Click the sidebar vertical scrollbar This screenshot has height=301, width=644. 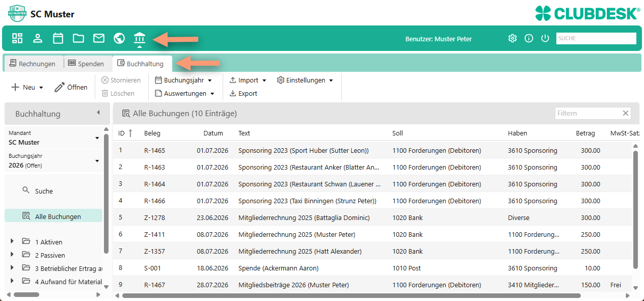pyautogui.click(x=106, y=194)
